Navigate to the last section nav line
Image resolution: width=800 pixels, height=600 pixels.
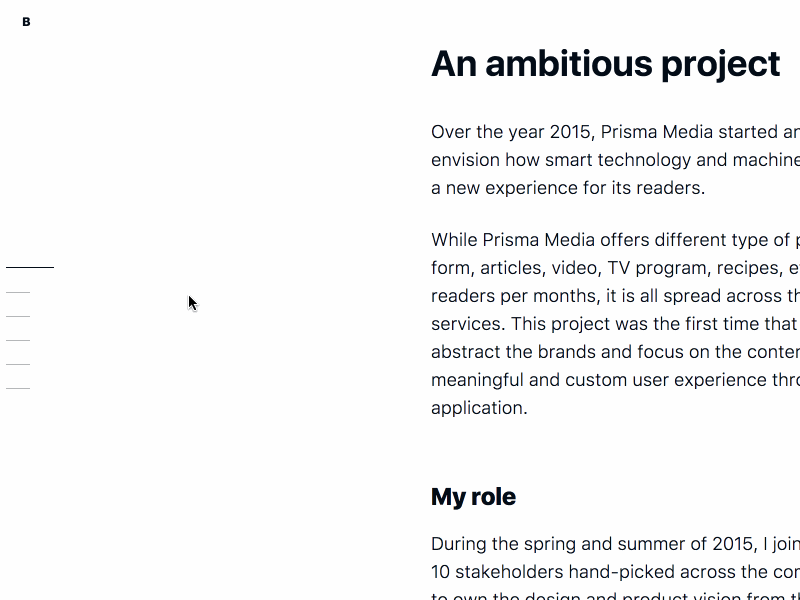pos(18,388)
